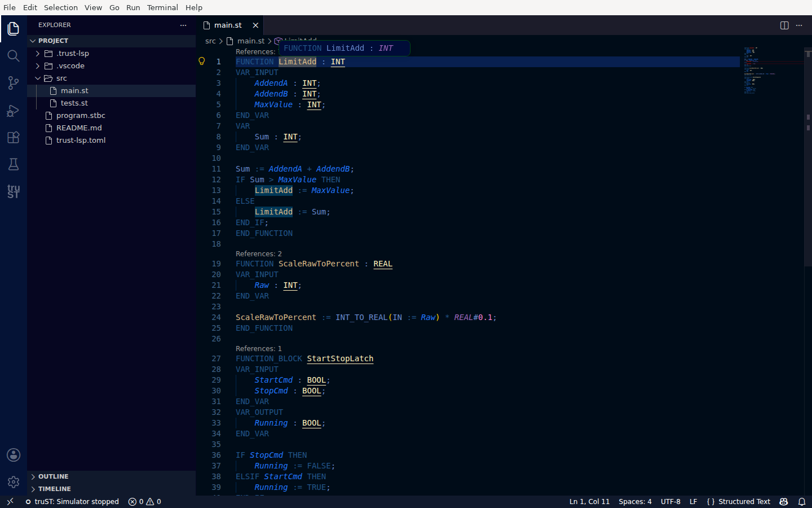This screenshot has width=812, height=508.
Task: Open the Run and Debug view
Action: pos(14,110)
